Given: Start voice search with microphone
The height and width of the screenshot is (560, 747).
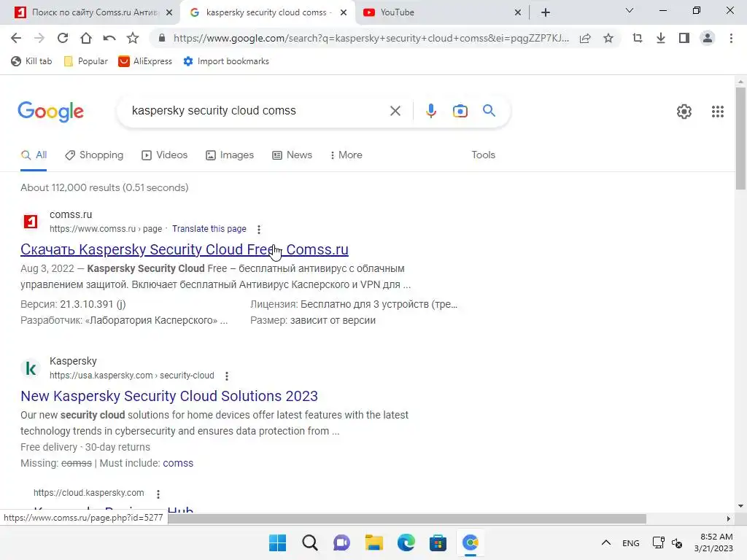Looking at the screenshot, I should point(430,111).
